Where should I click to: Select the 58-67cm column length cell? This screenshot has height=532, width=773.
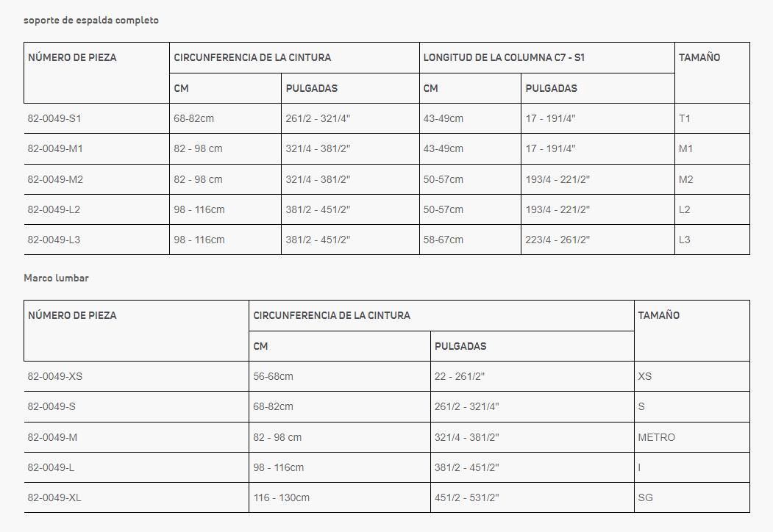pyautogui.click(x=444, y=240)
